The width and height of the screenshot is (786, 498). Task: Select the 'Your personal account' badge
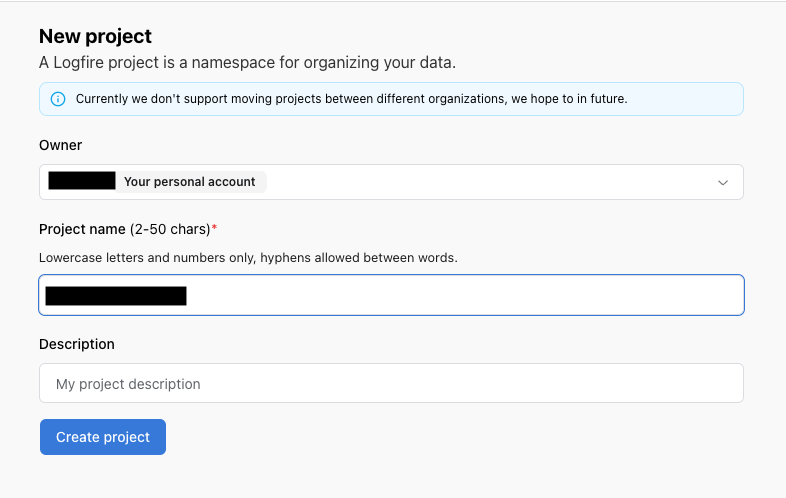[190, 182]
